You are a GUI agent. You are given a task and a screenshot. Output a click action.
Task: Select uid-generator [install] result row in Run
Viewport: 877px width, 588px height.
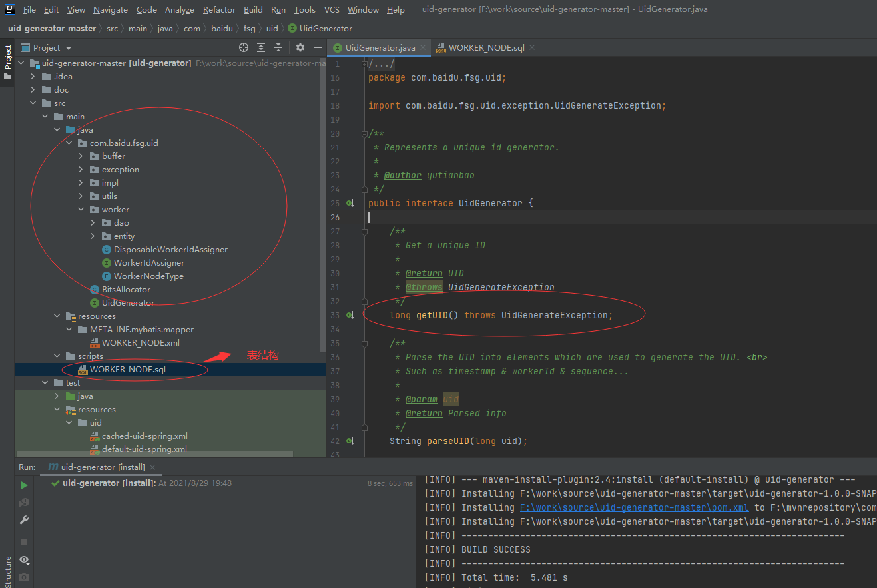[146, 483]
